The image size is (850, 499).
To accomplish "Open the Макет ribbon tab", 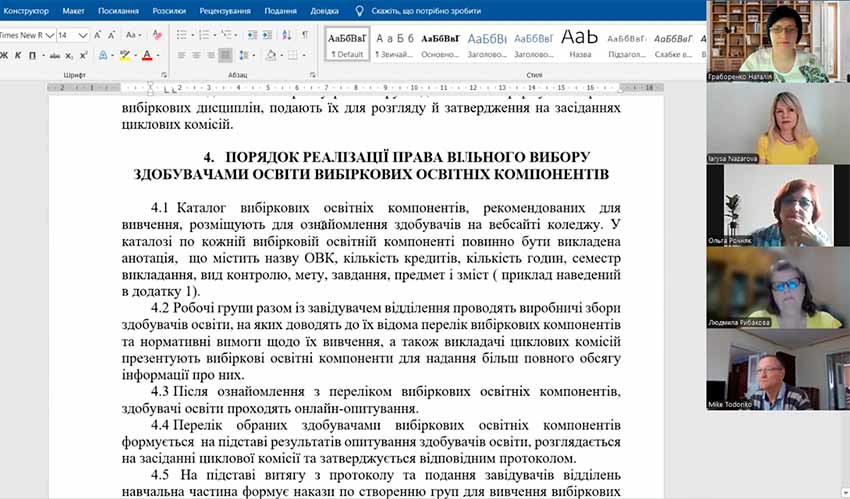I will (73, 10).
